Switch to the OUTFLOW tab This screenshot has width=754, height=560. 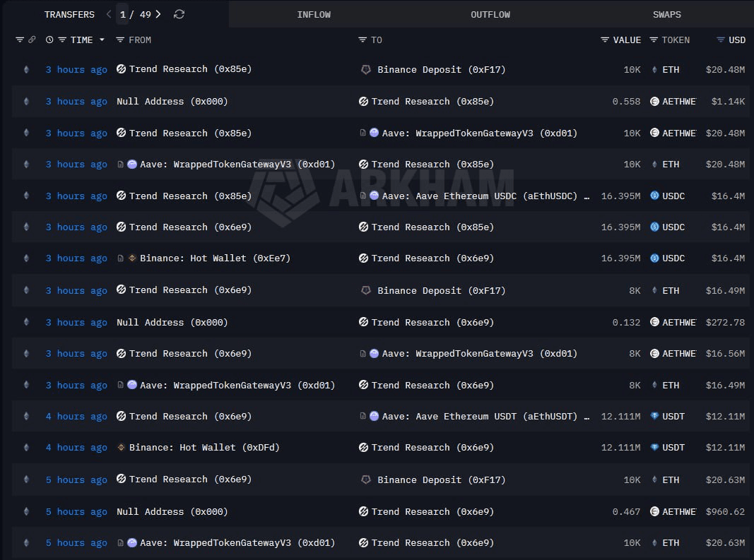pyautogui.click(x=490, y=13)
